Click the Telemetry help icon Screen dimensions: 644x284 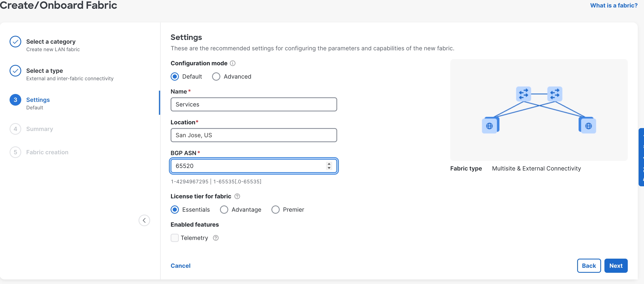pos(216,238)
